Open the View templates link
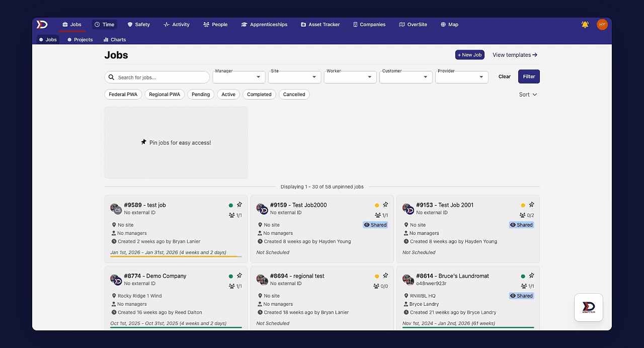Viewport: 644px width, 348px height. 515,55
